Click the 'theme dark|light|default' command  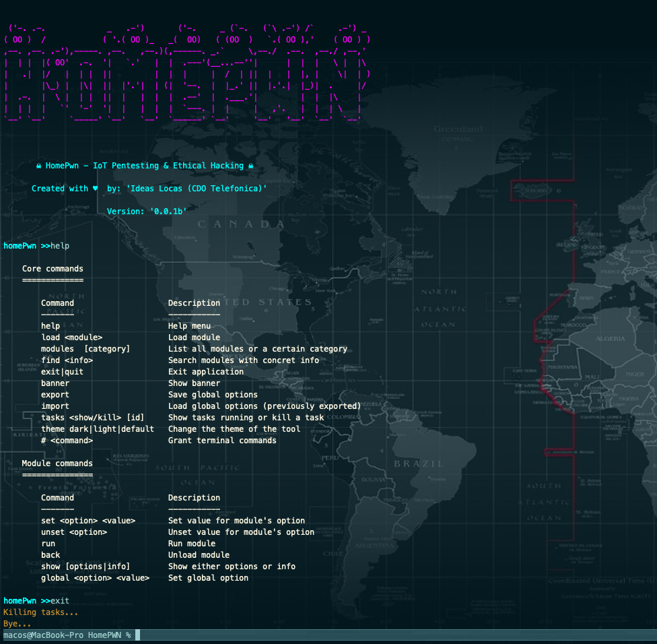click(x=97, y=429)
